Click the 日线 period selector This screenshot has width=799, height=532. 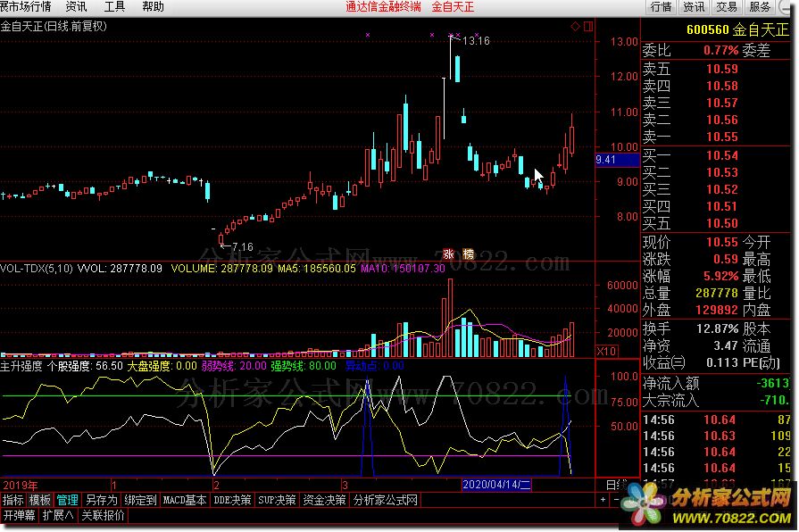pyautogui.click(x=617, y=485)
